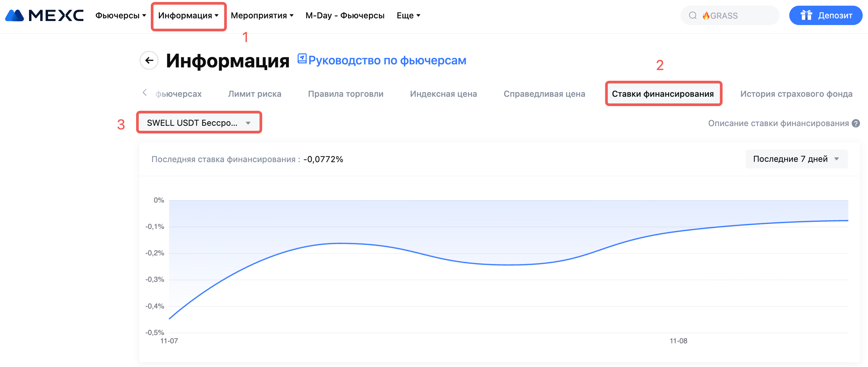Open the Мероприятия menu
Image resolution: width=868 pixels, height=367 pixels.
[262, 15]
